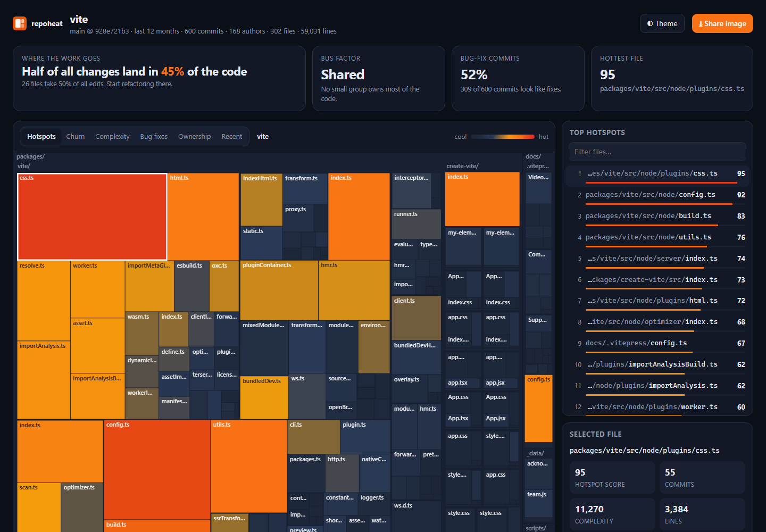Viewport: 766px width, 532px height.
Task: Focus the Filter files input field
Action: coord(657,152)
